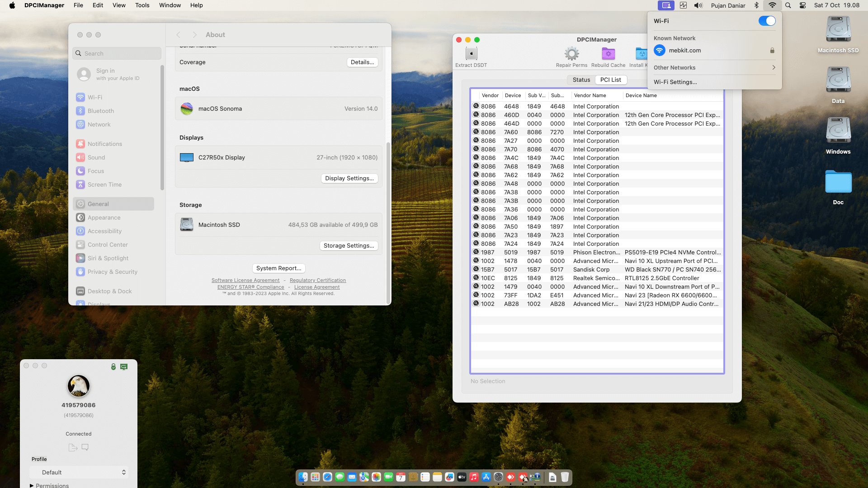Expand the Other Networks chevron
Image resolution: width=868 pixels, height=488 pixels.
coord(774,67)
